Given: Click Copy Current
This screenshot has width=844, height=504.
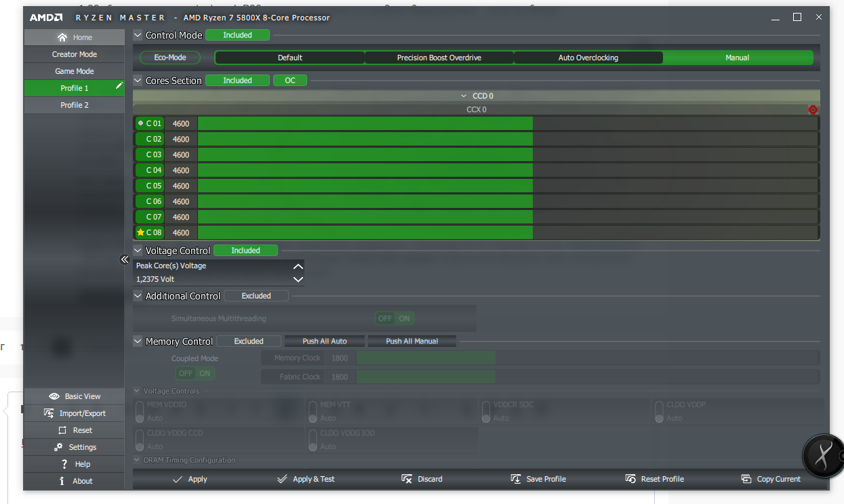Looking at the screenshot, I should click(771, 479).
